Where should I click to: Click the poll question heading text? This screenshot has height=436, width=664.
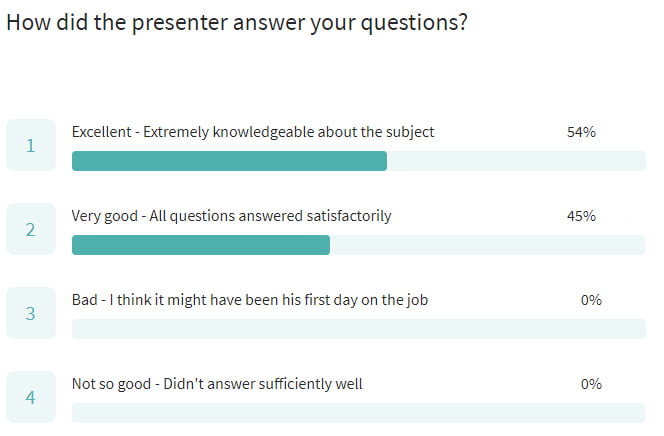[237, 22]
